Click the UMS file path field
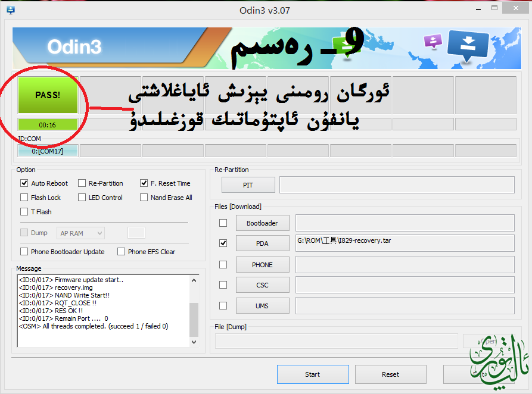The width and height of the screenshot is (532, 394). (405, 305)
